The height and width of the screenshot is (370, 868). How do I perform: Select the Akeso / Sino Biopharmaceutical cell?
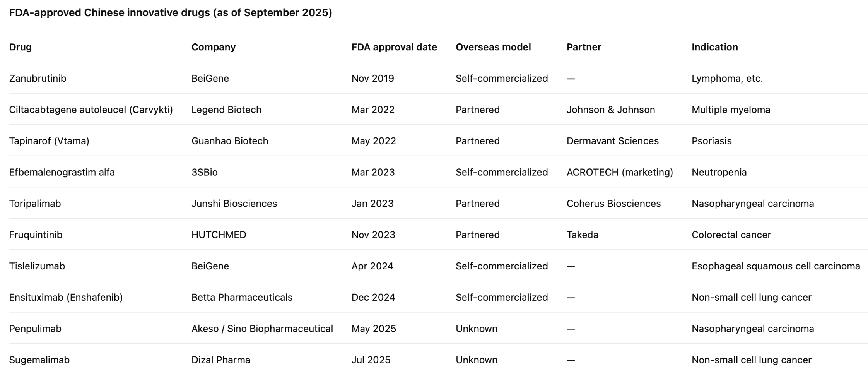click(262, 329)
